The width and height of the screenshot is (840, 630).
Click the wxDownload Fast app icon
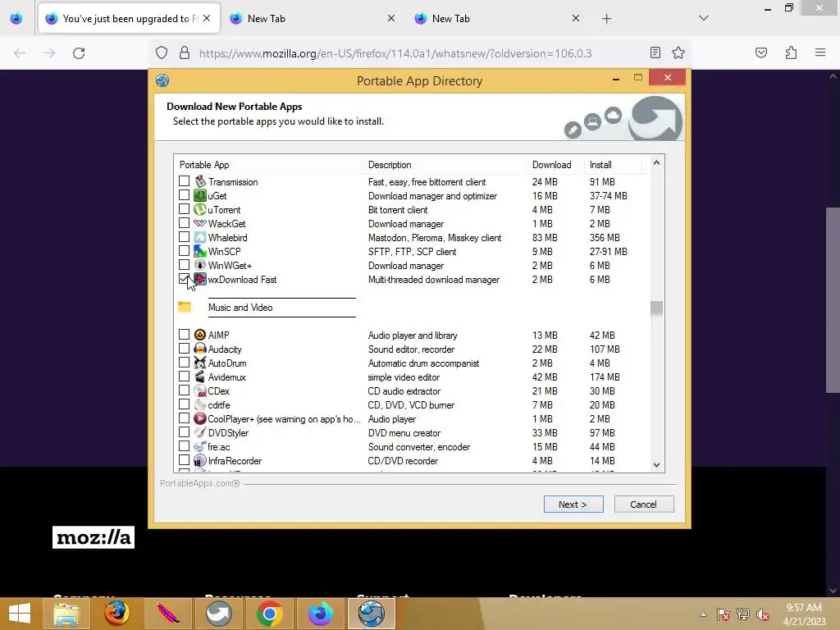[200, 279]
